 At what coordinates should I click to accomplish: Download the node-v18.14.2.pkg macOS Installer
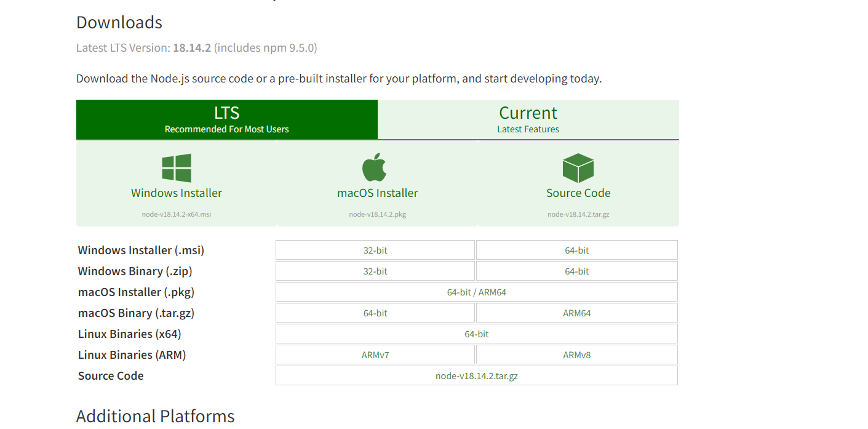377,193
